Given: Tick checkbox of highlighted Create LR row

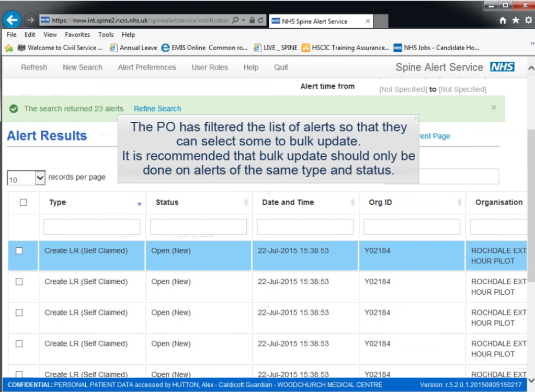Looking at the screenshot, I should (19, 251).
